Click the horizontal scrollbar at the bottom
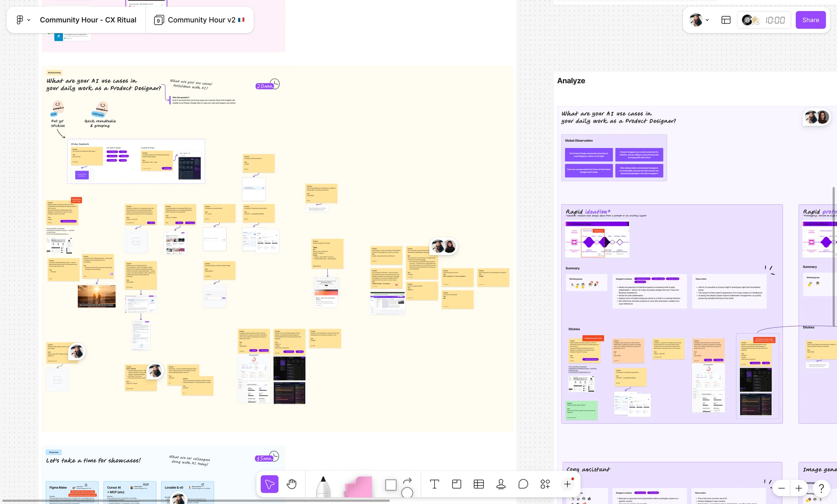This screenshot has width=837, height=504. pyautogui.click(x=196, y=501)
